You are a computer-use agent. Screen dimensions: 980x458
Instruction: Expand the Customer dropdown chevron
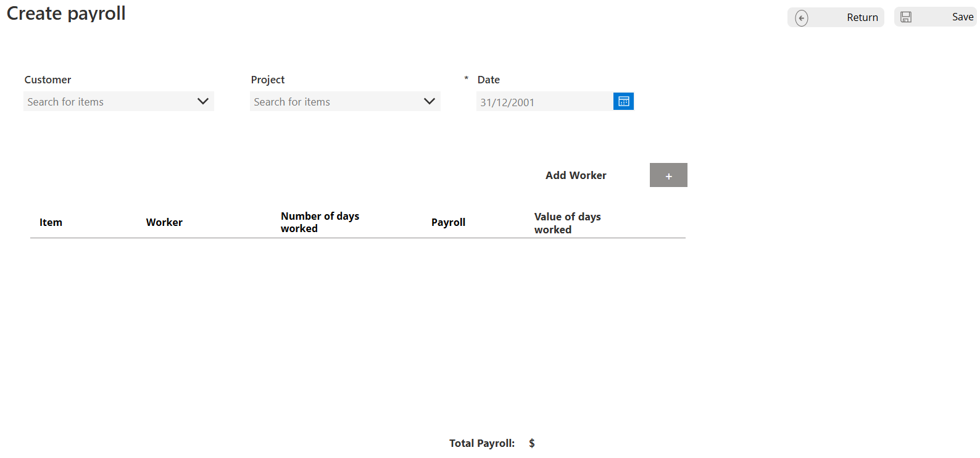pos(202,101)
